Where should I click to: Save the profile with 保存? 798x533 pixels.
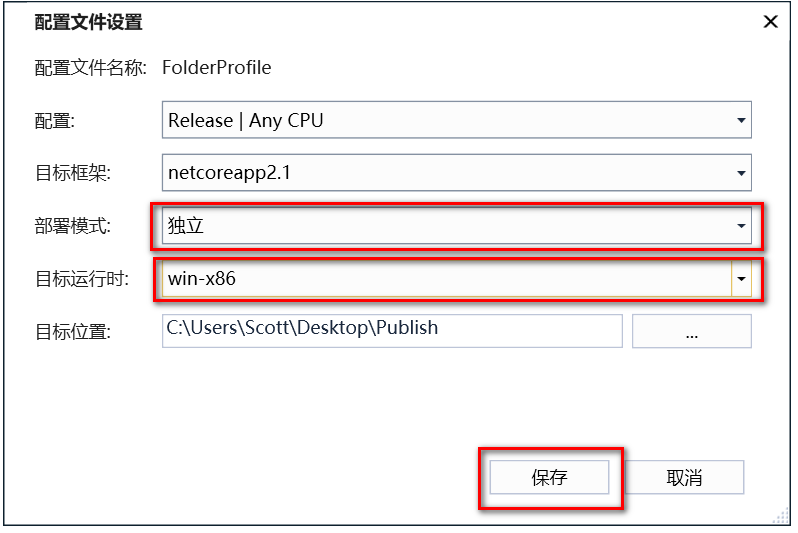[549, 478]
